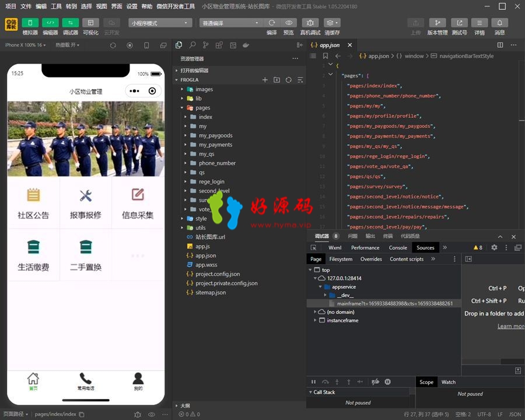
Task: Click the new file plus icon
Action: point(265,80)
